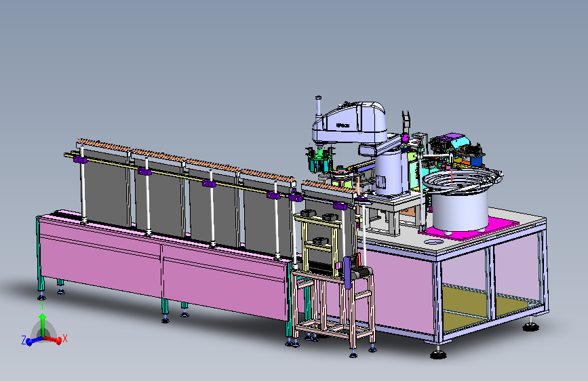
Task: Click the blue Z axis of the triad
Action: pyautogui.click(x=33, y=341)
